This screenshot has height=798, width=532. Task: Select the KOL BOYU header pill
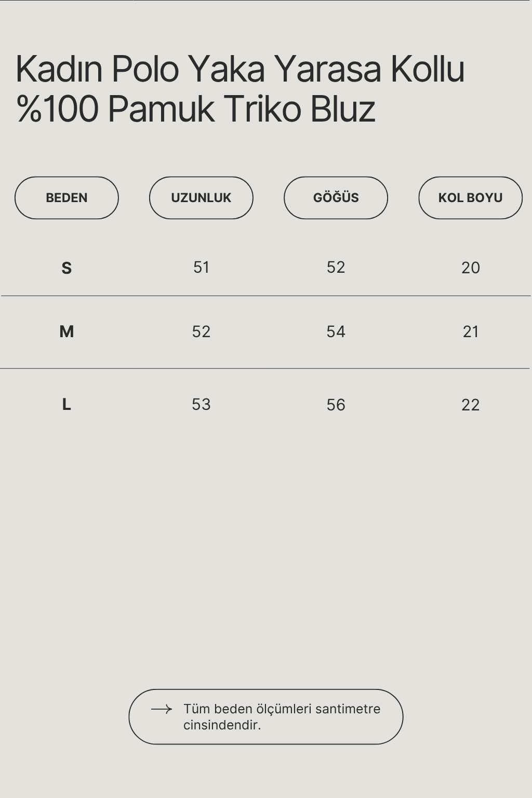(x=470, y=197)
